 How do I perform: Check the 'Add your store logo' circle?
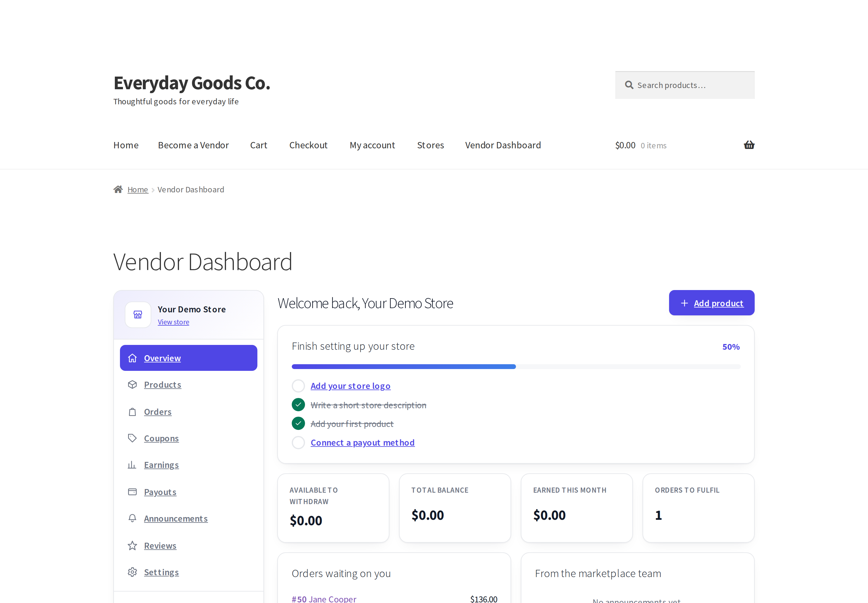298,386
